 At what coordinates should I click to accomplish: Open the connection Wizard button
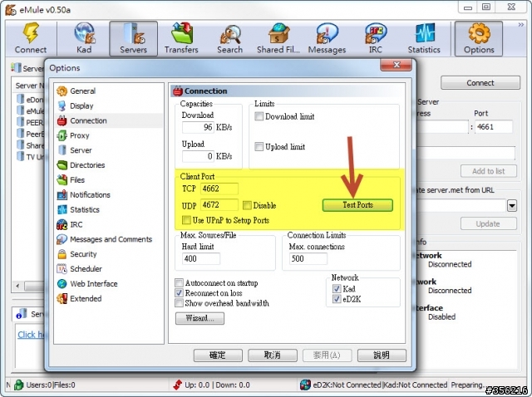[x=199, y=318]
